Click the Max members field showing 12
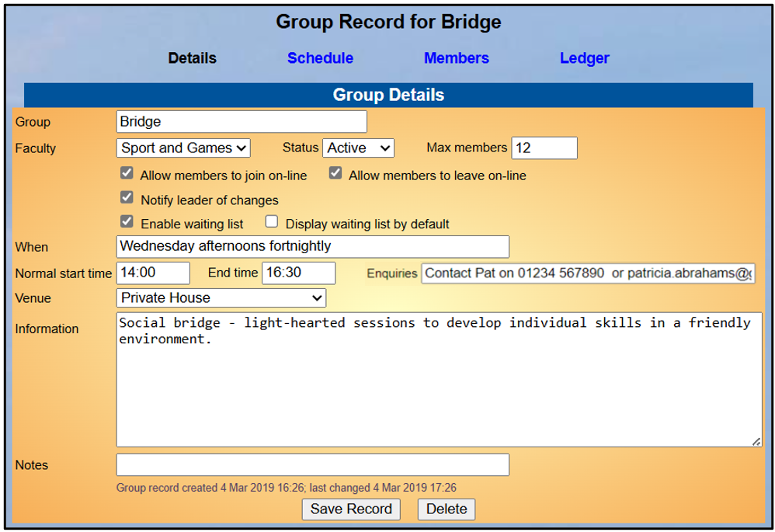This screenshot has height=532, width=775. [544, 148]
